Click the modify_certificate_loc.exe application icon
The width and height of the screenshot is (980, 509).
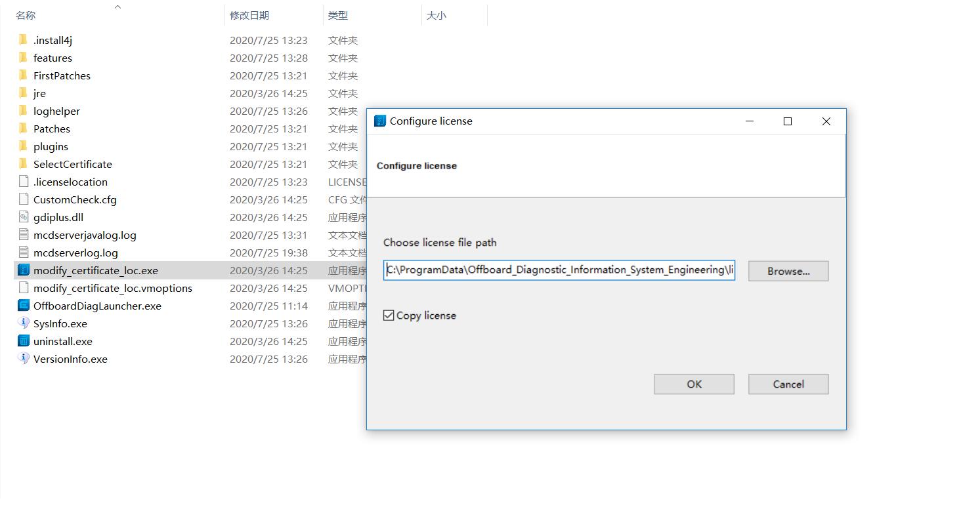click(x=24, y=270)
